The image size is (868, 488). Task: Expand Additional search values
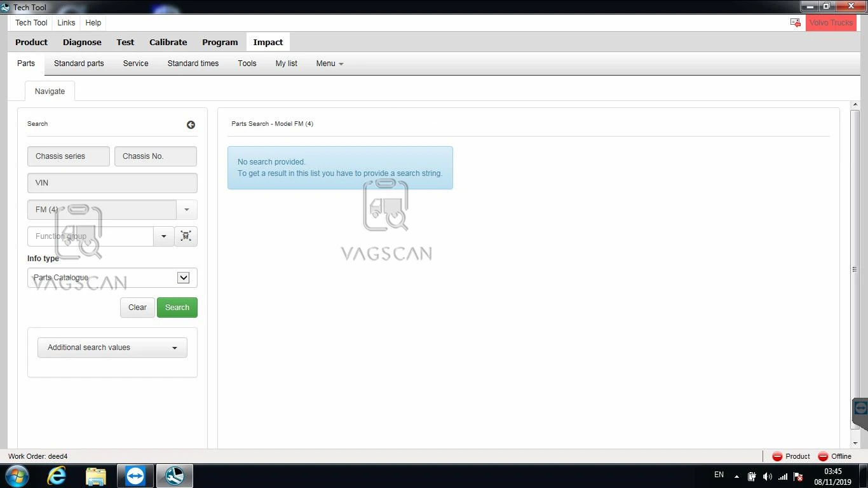112,348
